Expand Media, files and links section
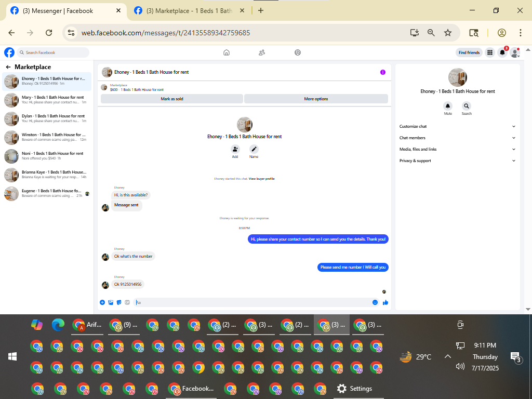This screenshot has height=399, width=532. click(457, 149)
